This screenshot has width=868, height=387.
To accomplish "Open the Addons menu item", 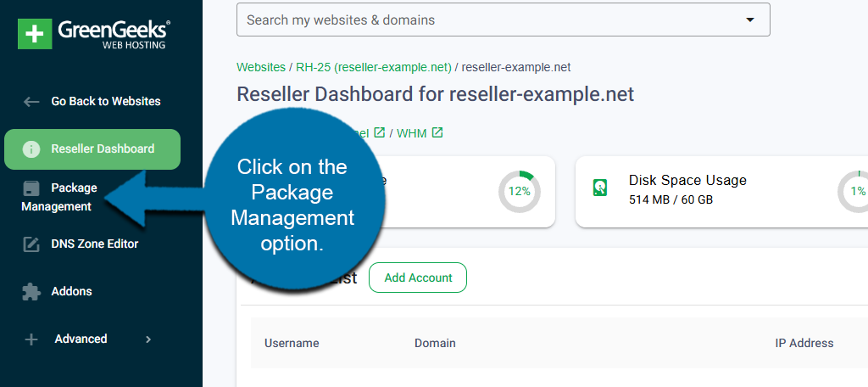I will 71,292.
